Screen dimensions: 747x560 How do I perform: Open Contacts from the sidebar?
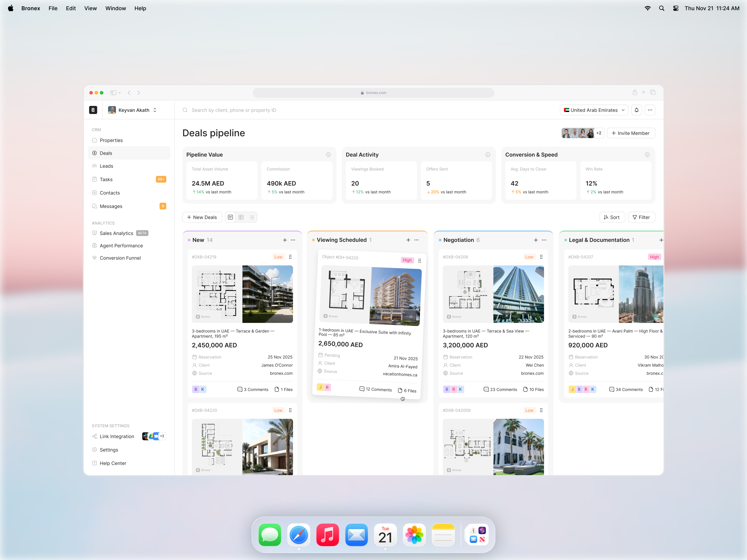pos(110,193)
